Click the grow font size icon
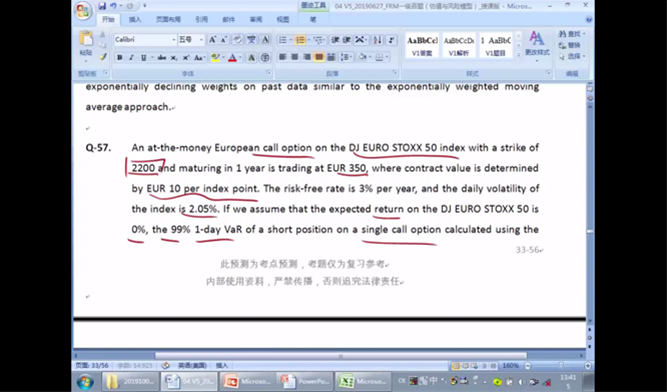 click(212, 40)
